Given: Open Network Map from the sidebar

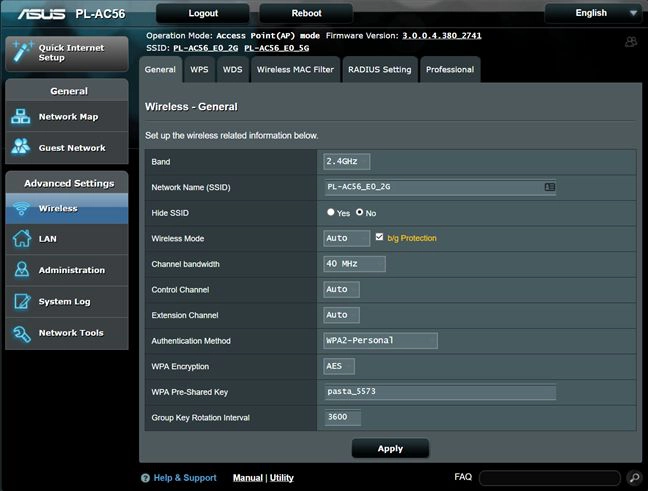Looking at the screenshot, I should click(67, 117).
